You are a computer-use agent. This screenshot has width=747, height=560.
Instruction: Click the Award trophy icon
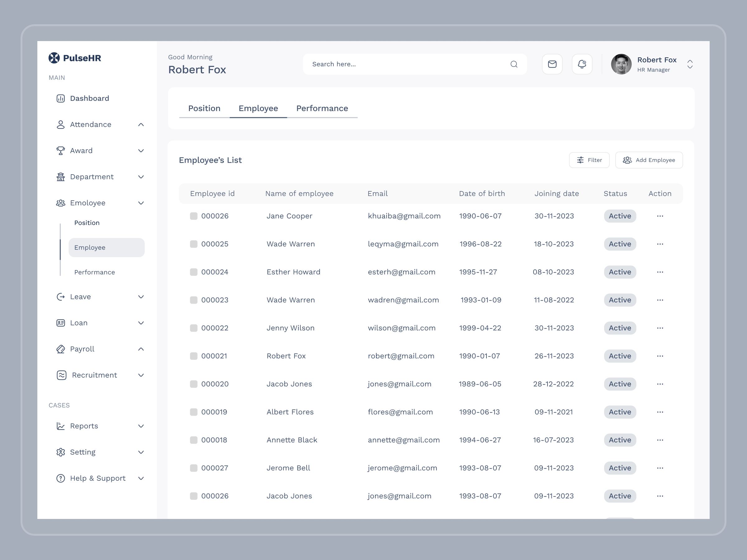[61, 151]
